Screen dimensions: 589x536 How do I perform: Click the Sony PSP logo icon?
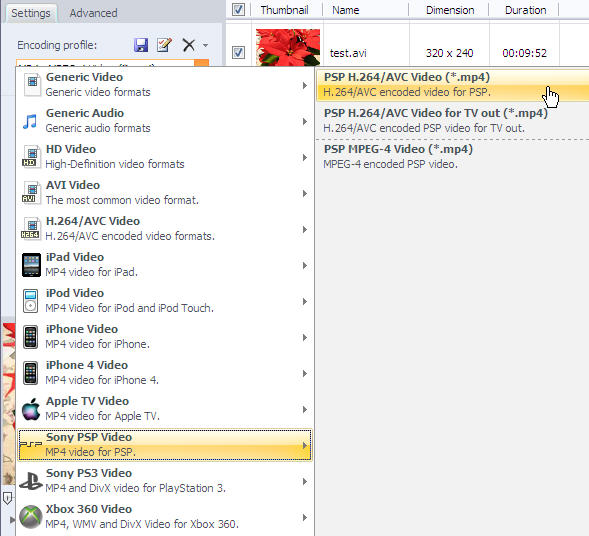tap(31, 445)
